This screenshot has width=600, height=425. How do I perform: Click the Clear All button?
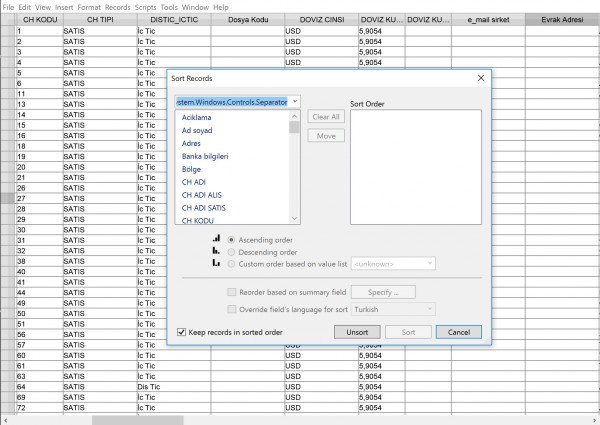click(326, 117)
